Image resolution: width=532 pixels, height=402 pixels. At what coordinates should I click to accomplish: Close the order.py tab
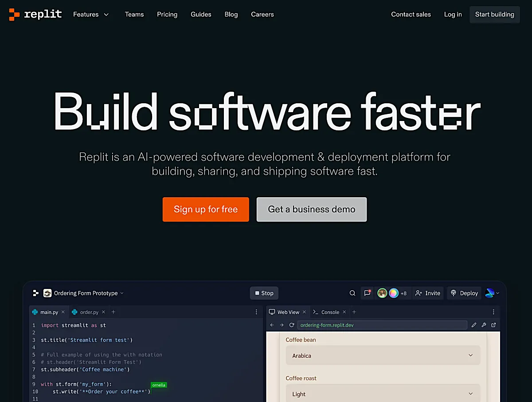(103, 312)
